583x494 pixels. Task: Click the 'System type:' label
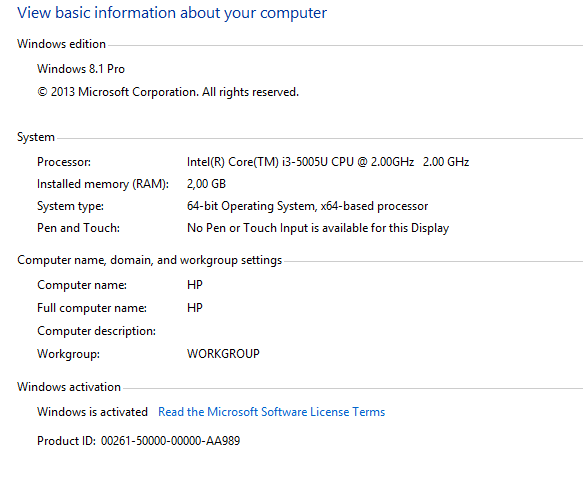70,206
